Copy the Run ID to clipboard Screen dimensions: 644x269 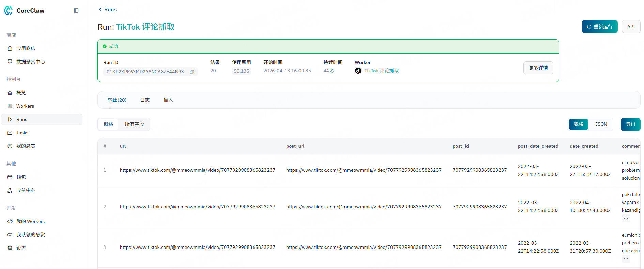192,72
